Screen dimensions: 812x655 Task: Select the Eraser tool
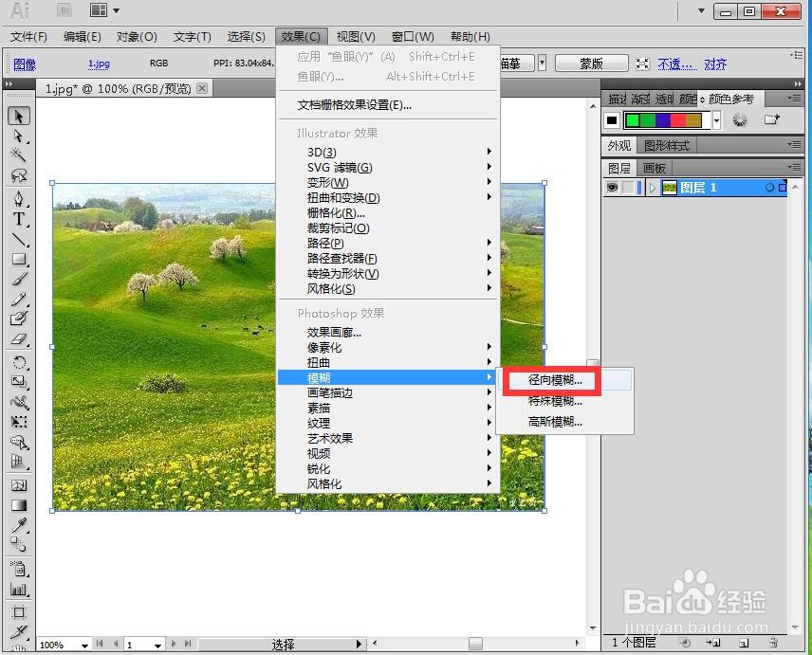tap(19, 339)
